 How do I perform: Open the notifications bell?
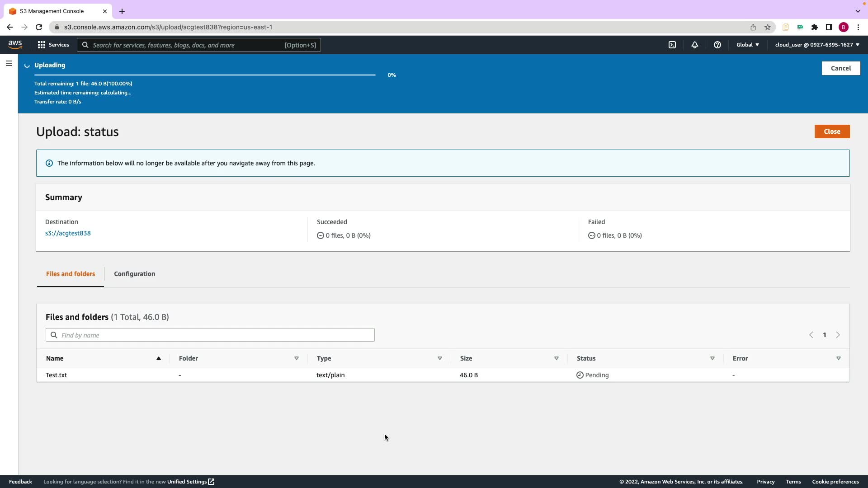click(x=695, y=45)
